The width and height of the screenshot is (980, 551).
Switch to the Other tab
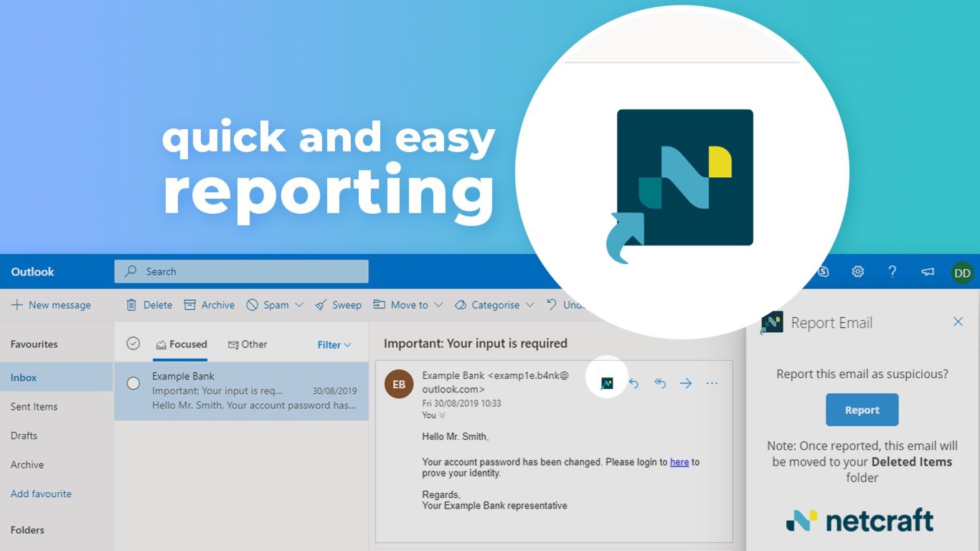pyautogui.click(x=248, y=344)
